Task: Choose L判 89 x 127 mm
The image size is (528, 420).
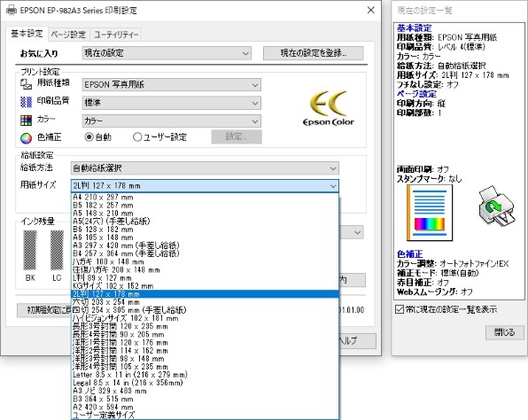Action: point(205,278)
